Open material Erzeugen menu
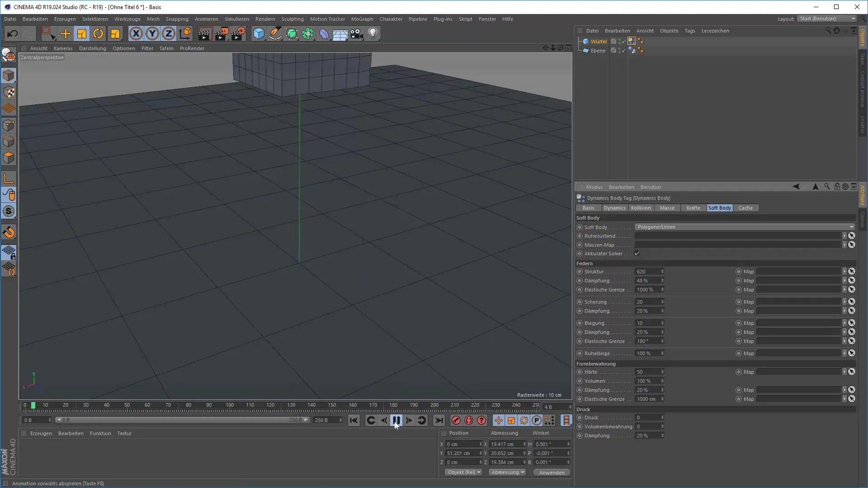868x488 pixels. 41,433
